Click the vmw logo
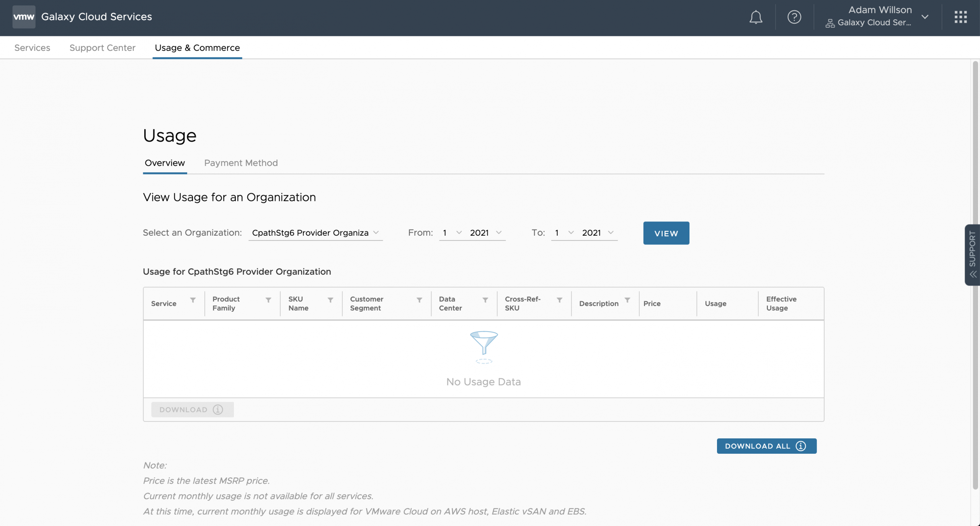Viewport: 980px width, 526px height. pos(24,17)
